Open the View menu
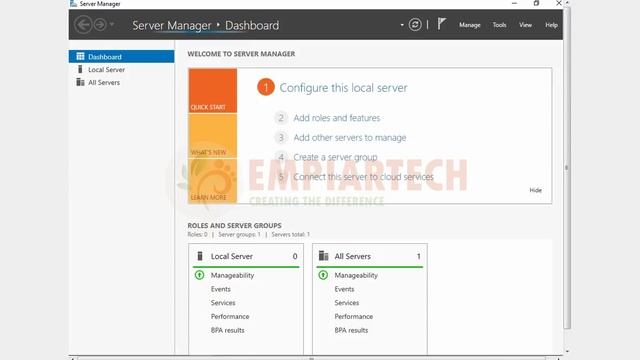The height and width of the screenshot is (360, 640). click(x=525, y=25)
